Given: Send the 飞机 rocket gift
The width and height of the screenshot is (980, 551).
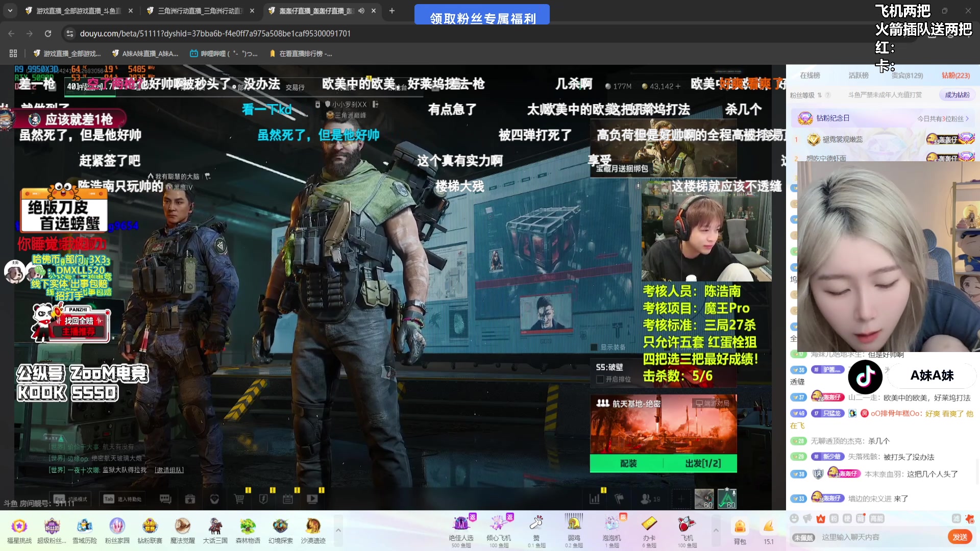Looking at the screenshot, I should click(687, 531).
